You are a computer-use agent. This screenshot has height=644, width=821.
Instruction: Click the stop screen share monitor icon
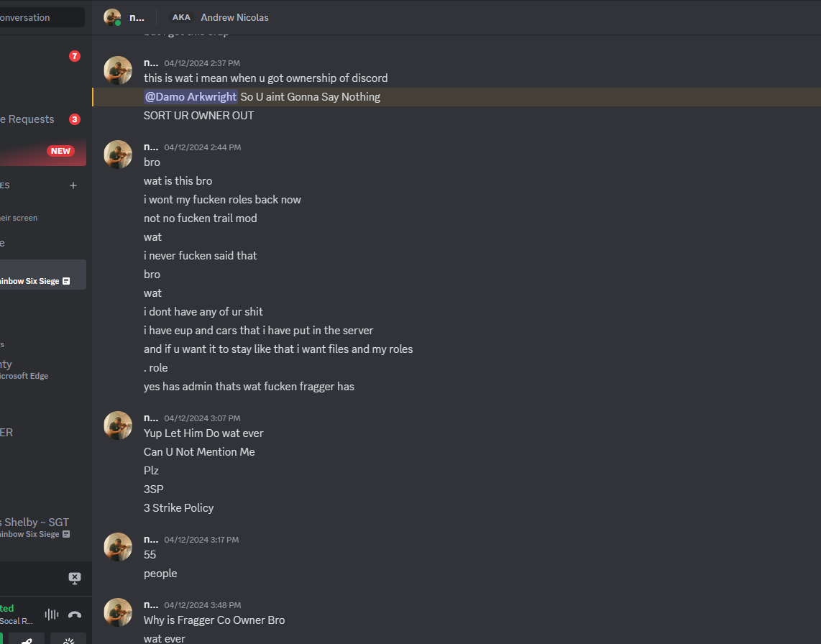(75, 578)
